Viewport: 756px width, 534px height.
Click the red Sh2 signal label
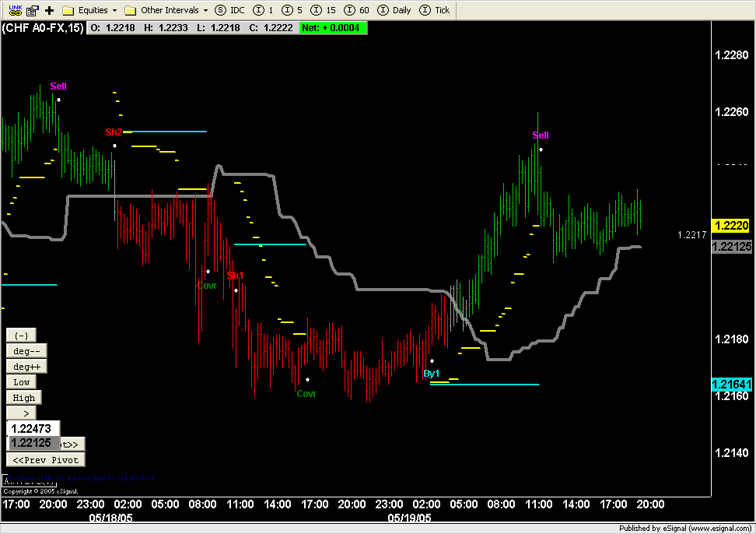pos(114,132)
